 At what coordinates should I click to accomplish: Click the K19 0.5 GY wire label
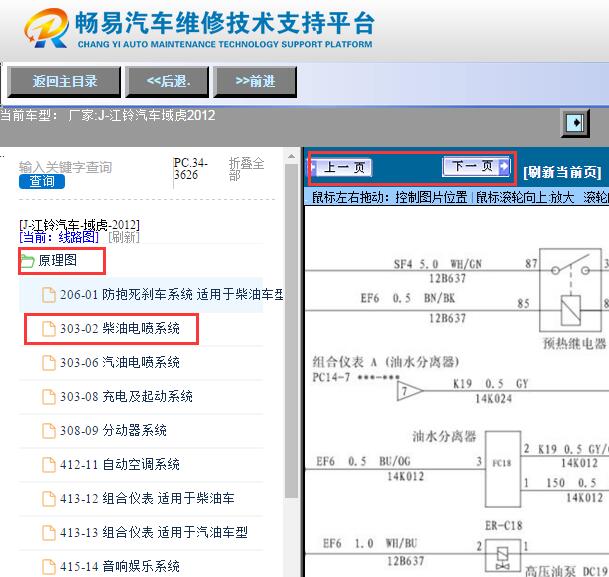[491, 384]
